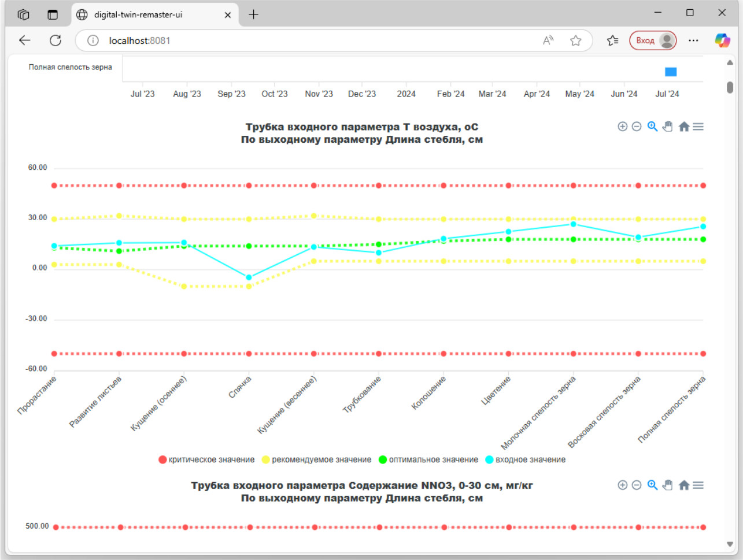Screen dimensions: 743x560
Task: Open Copilot from the browser toolbar
Action: [722, 40]
